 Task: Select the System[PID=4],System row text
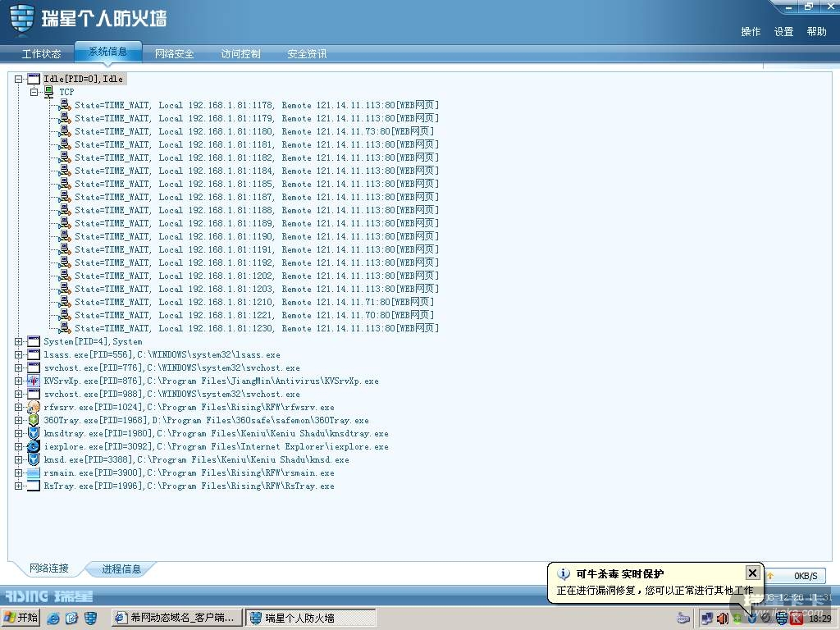[93, 341]
